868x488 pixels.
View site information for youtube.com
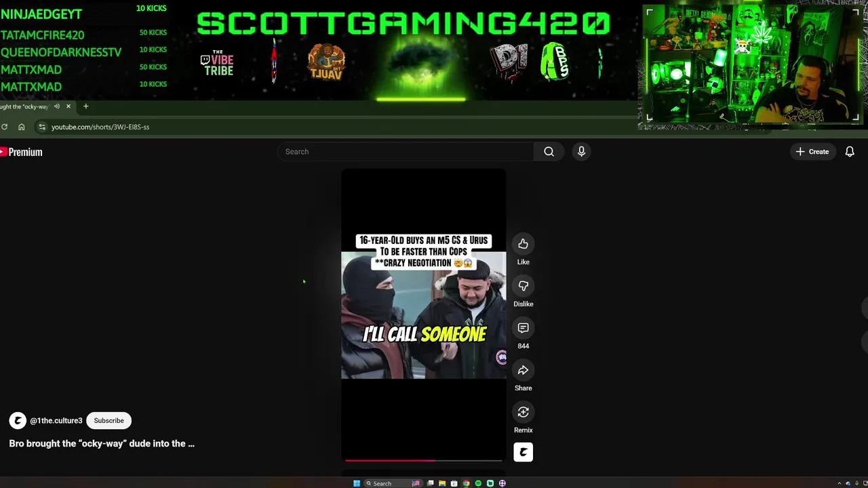tap(42, 127)
